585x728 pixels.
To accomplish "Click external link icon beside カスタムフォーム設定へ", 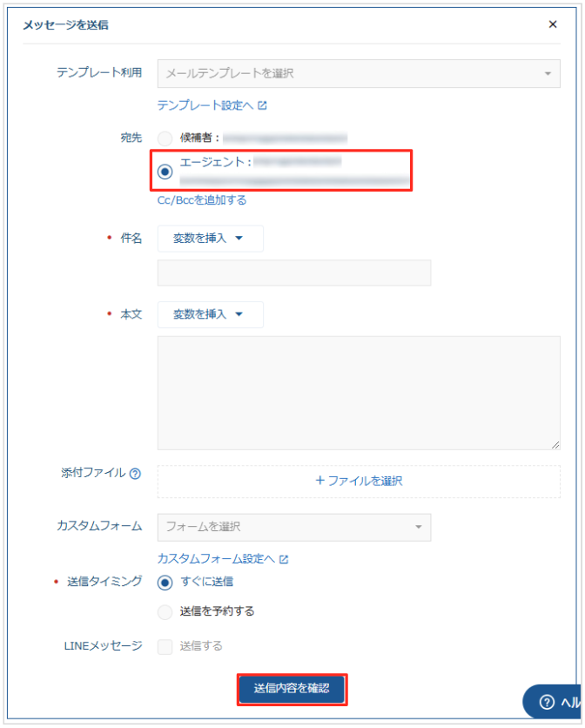I will point(284,559).
